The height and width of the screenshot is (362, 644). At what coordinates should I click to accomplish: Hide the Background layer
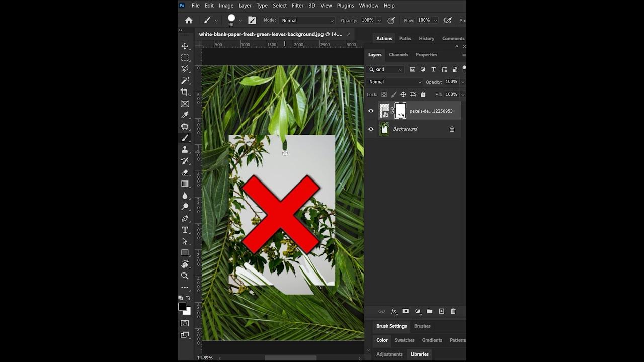(371, 129)
